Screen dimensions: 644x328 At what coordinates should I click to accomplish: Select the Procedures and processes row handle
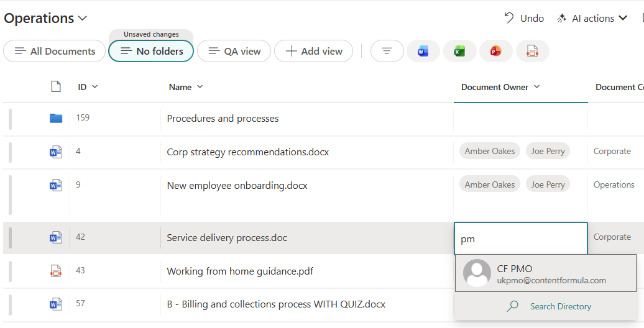click(11, 119)
